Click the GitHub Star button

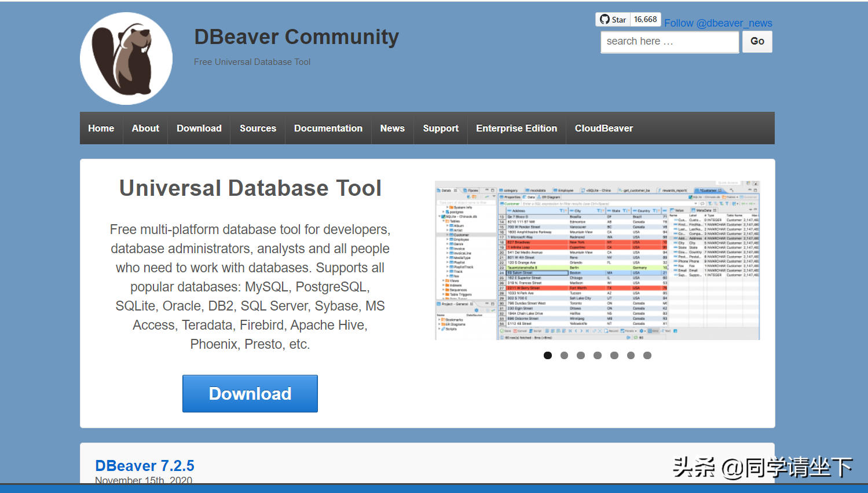coord(613,20)
